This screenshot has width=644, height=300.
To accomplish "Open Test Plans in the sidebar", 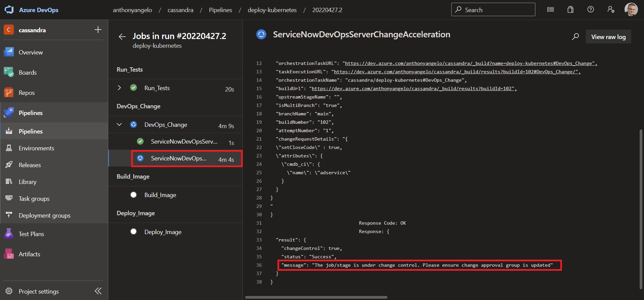I will (54, 234).
